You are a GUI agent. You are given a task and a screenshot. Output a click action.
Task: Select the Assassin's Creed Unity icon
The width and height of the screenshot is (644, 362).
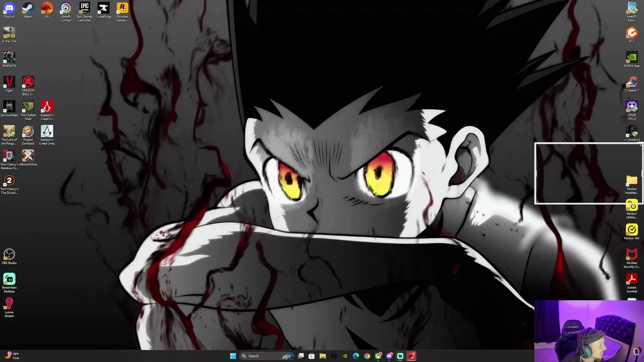(47, 135)
